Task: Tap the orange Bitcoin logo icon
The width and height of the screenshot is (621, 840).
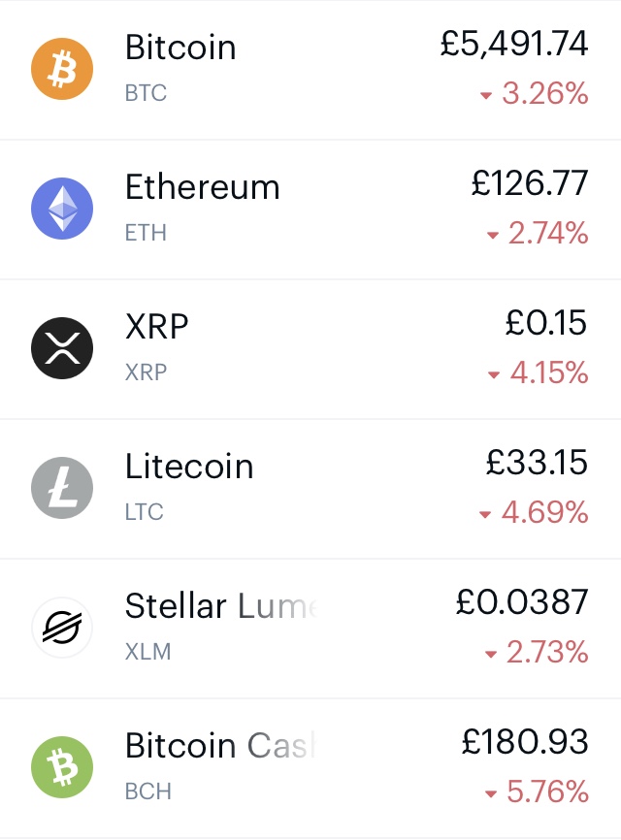Action: tap(62, 69)
